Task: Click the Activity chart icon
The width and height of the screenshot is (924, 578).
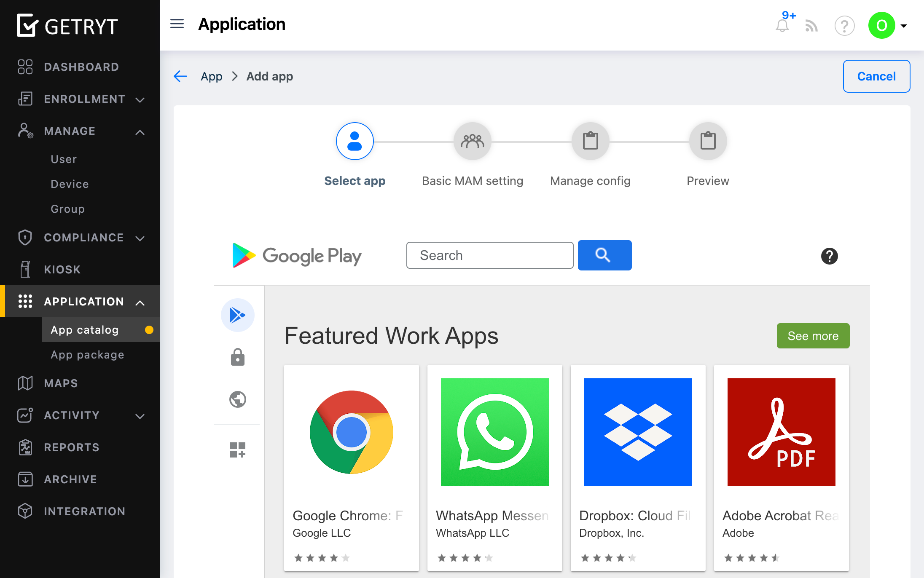Action: coord(25,415)
